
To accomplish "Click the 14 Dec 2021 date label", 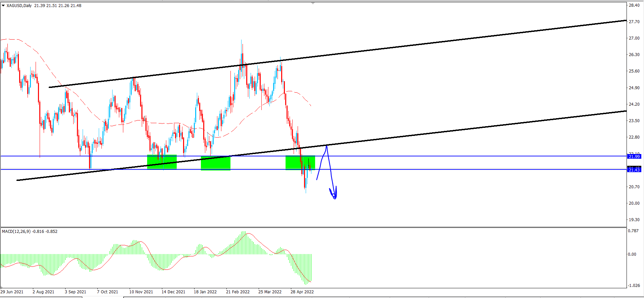I will 173,292.
